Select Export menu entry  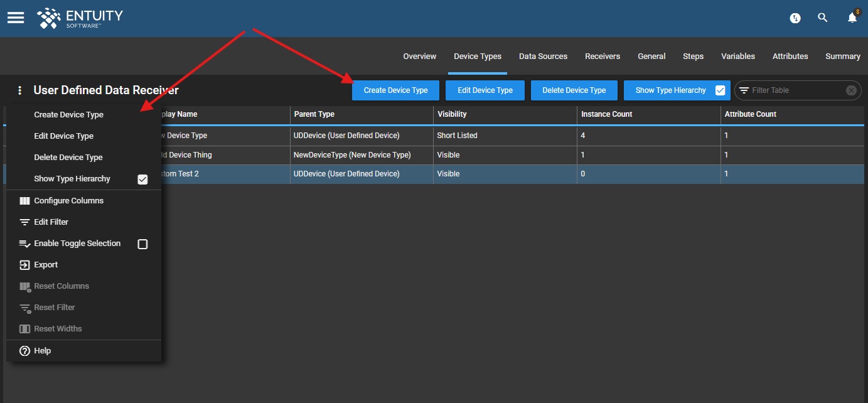point(83,265)
